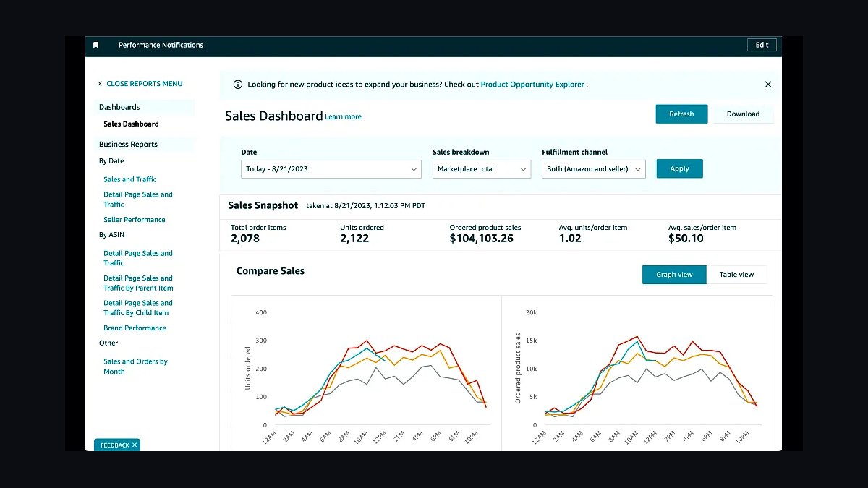Click the By ASIN sidebar heading
The width and height of the screenshot is (868, 488).
pyautogui.click(x=112, y=235)
